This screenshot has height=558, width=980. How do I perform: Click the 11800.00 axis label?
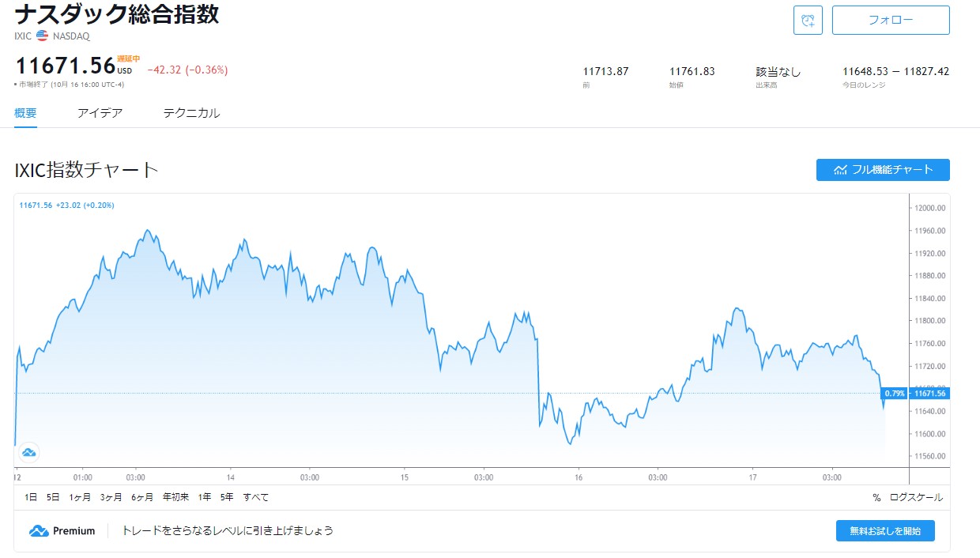pos(930,321)
